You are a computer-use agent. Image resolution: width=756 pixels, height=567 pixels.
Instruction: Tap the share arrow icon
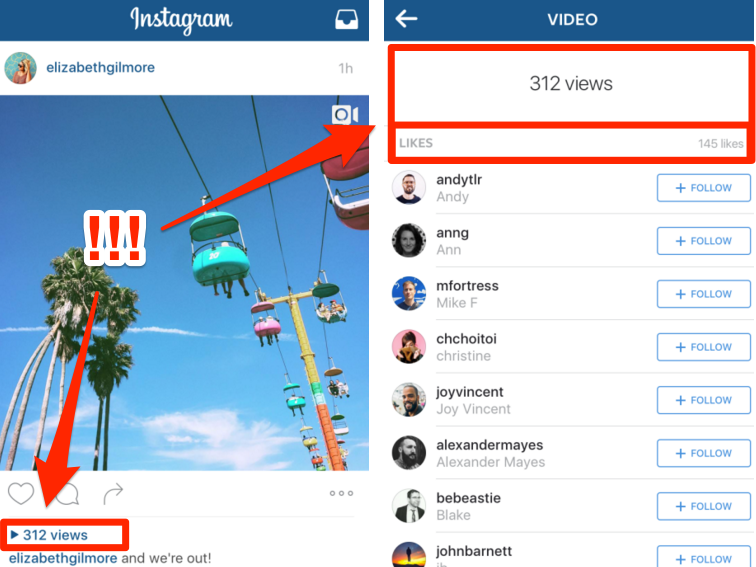pyautogui.click(x=113, y=493)
